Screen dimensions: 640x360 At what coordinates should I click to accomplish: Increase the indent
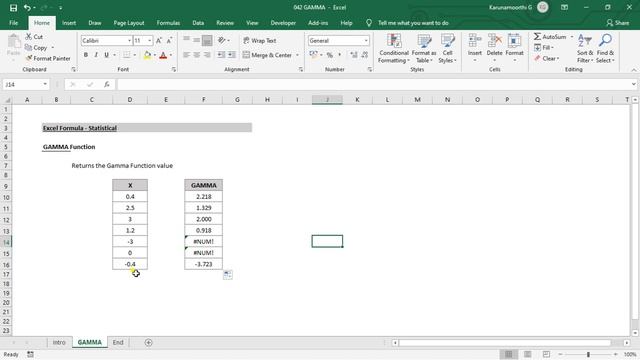pyautogui.click(x=231, y=55)
